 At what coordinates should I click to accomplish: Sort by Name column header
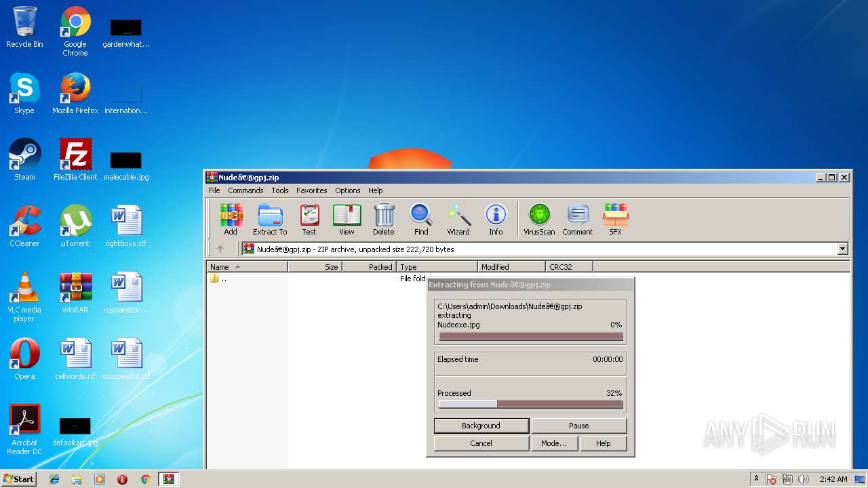coord(248,267)
